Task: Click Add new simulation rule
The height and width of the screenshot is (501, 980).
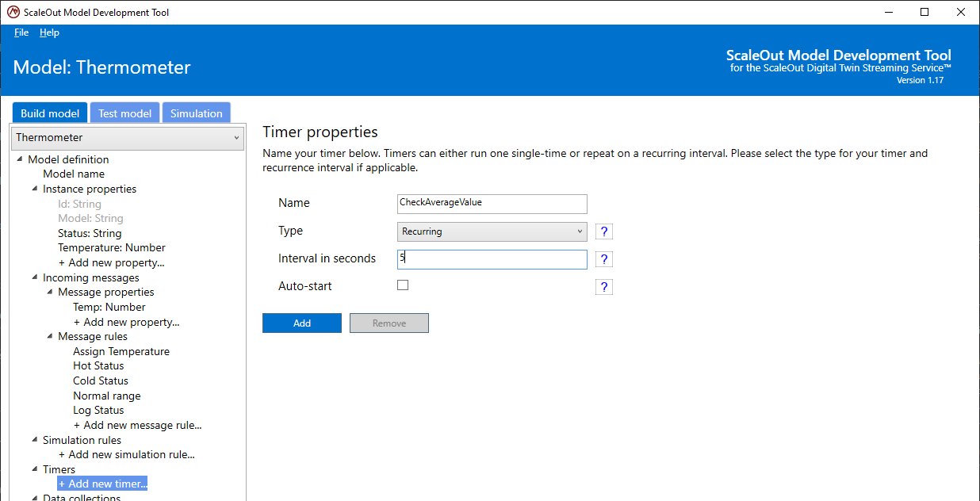Action: click(x=127, y=454)
